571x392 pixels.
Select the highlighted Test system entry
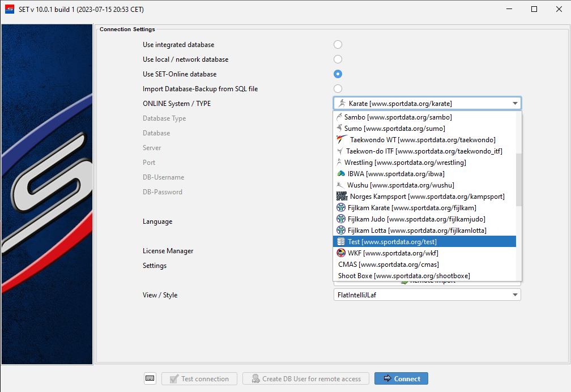point(425,241)
